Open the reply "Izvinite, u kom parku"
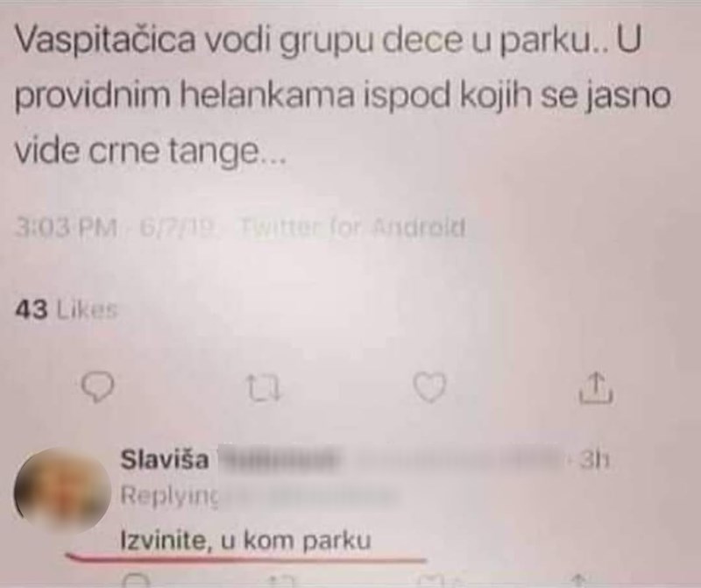 click(246, 540)
